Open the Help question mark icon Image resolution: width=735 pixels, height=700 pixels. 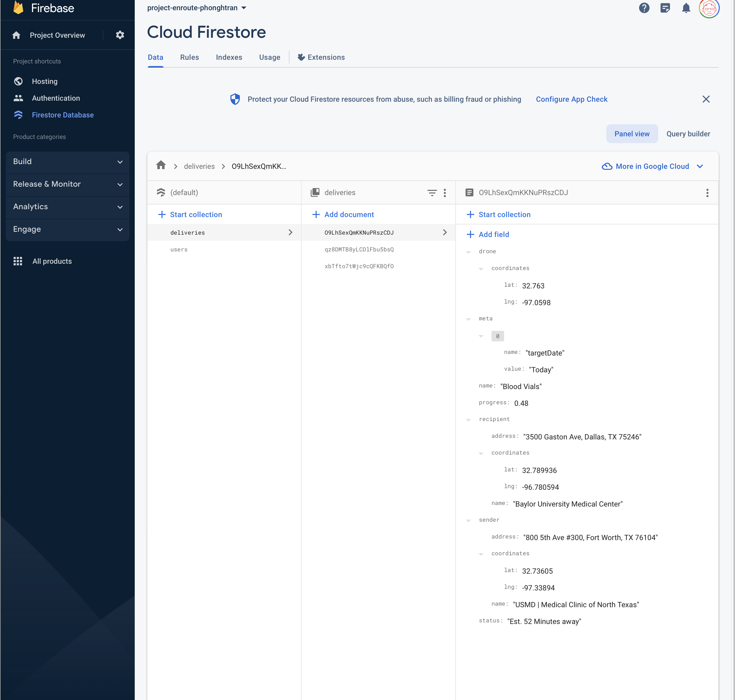644,8
